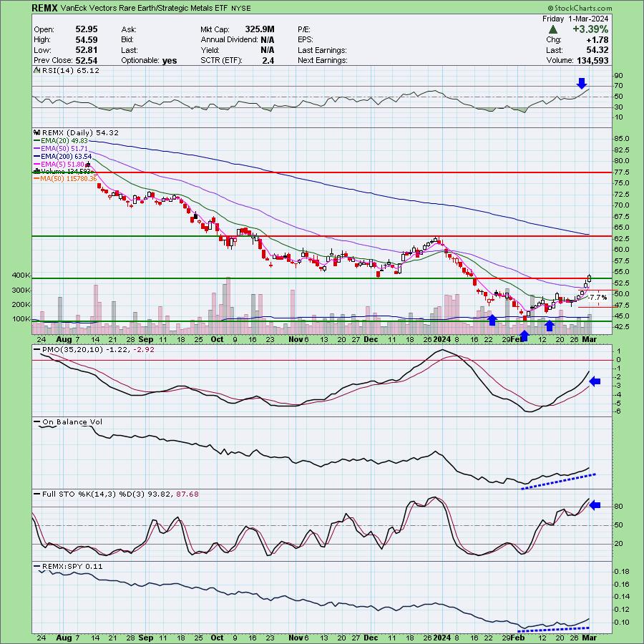Click the REMX (Daily) 54.32 legend label

[80, 132]
